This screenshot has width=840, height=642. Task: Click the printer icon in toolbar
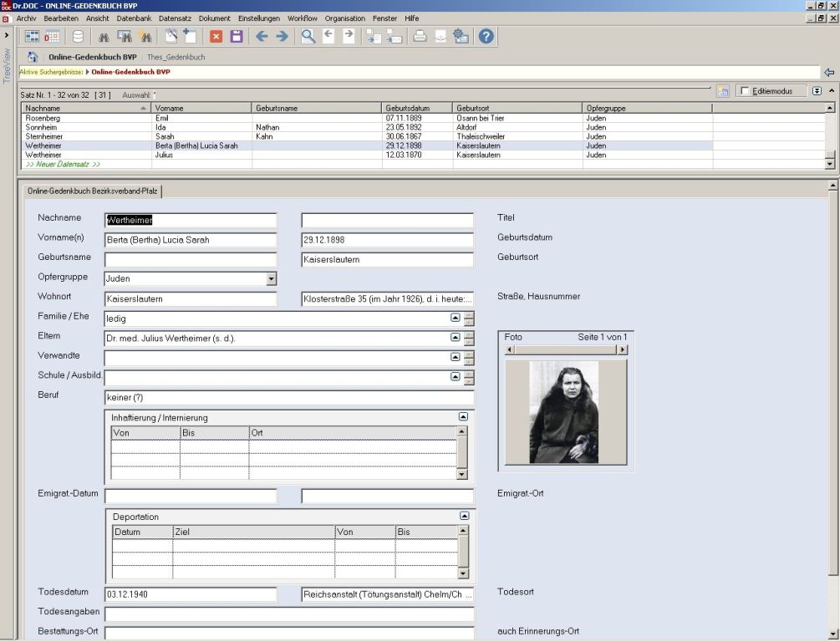(420, 37)
